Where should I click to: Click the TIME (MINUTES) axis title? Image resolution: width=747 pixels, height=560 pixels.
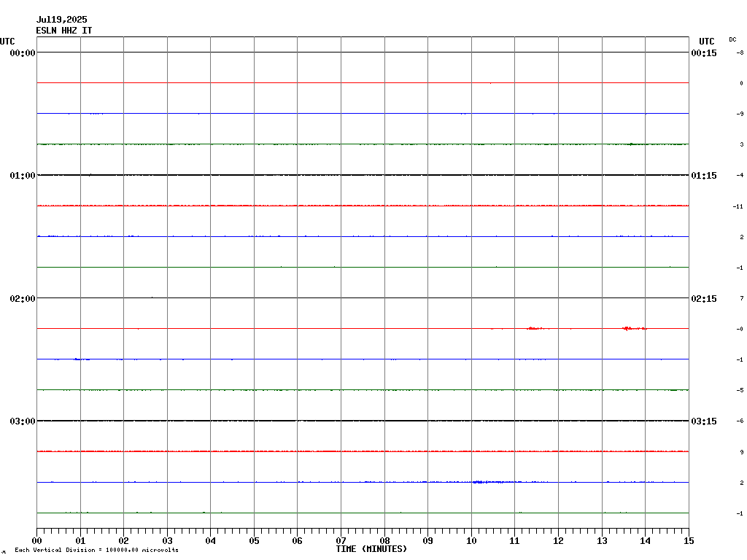[371, 549]
